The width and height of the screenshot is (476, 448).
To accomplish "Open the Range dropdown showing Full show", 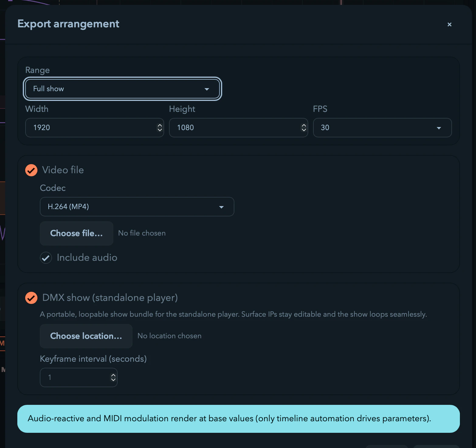I will 122,89.
